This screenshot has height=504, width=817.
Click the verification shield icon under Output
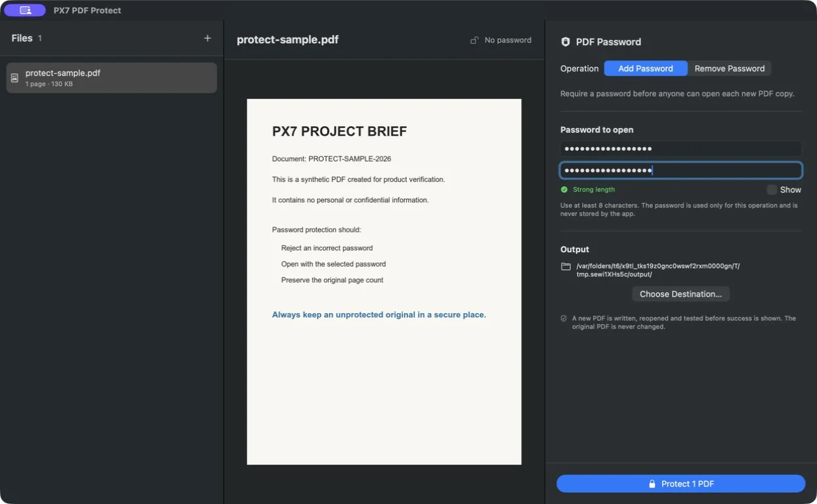564,318
